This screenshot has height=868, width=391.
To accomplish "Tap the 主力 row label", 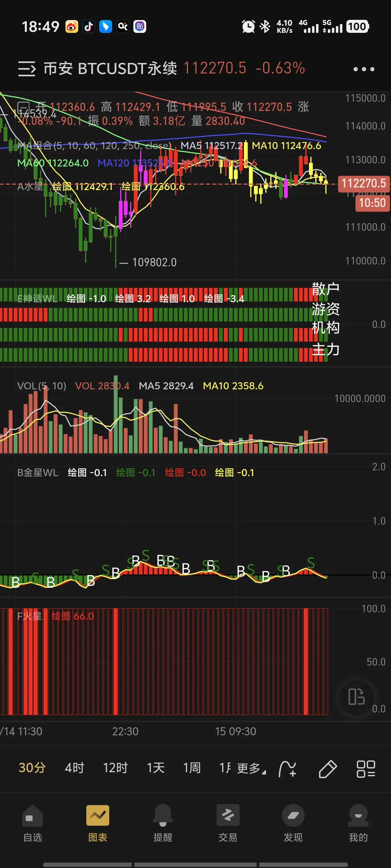I will point(326,349).
